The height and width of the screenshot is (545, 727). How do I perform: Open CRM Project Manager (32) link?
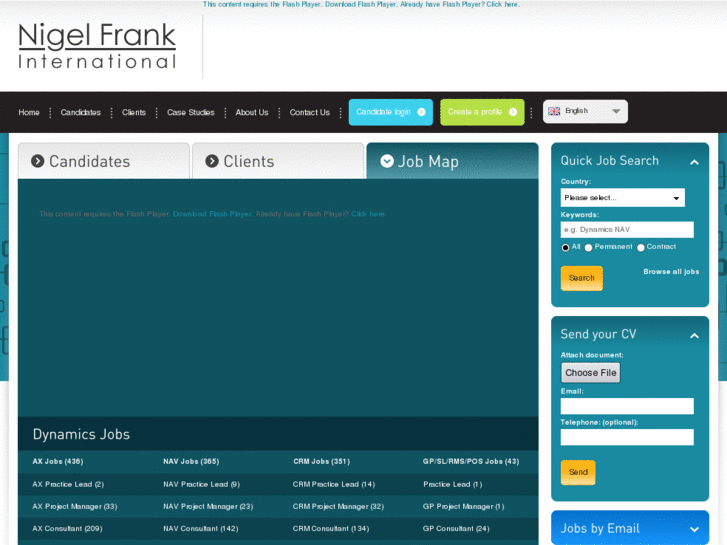pos(338,507)
